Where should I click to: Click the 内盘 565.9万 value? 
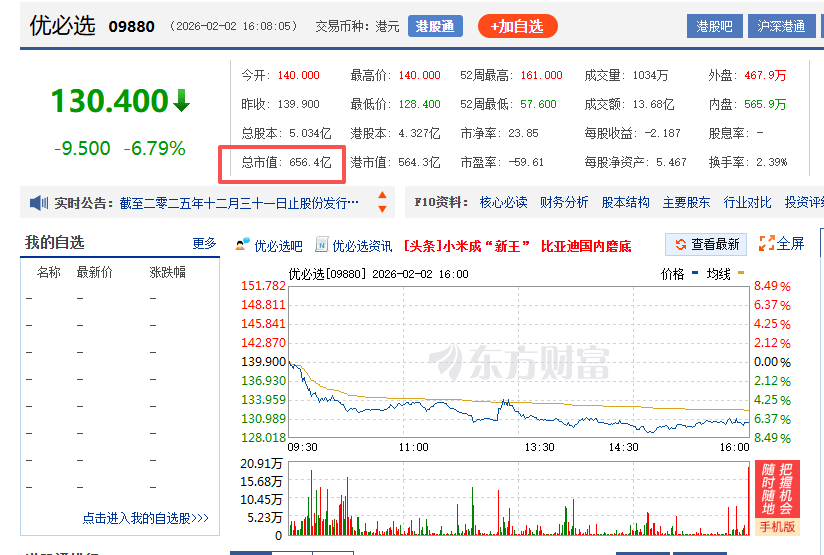coord(765,104)
